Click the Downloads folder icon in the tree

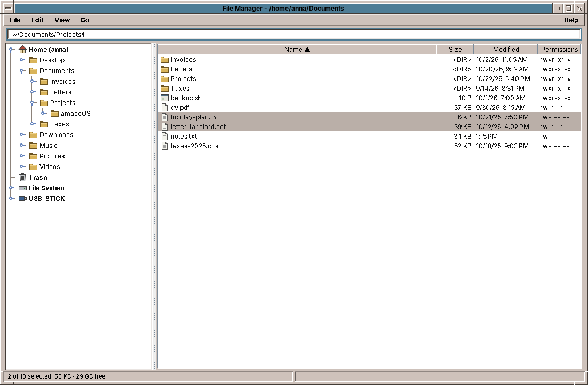(34, 135)
